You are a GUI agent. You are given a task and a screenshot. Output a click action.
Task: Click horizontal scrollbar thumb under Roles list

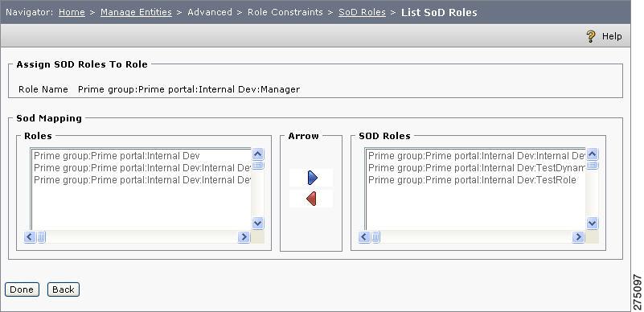click(42, 237)
